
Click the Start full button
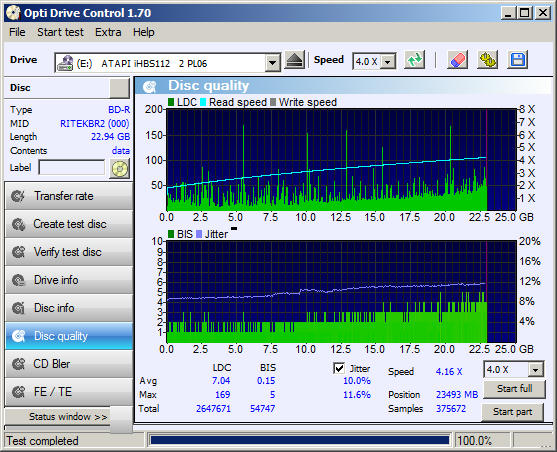(x=514, y=389)
